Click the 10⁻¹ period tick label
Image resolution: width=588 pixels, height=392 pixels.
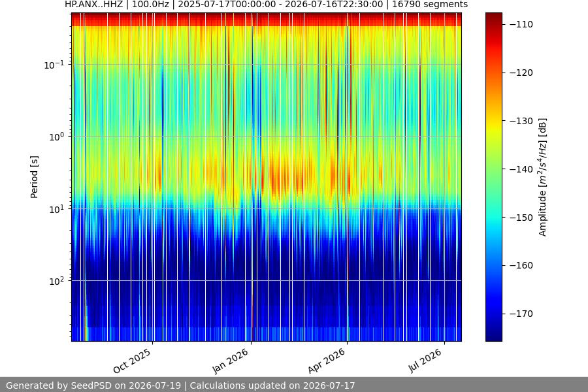point(54,65)
